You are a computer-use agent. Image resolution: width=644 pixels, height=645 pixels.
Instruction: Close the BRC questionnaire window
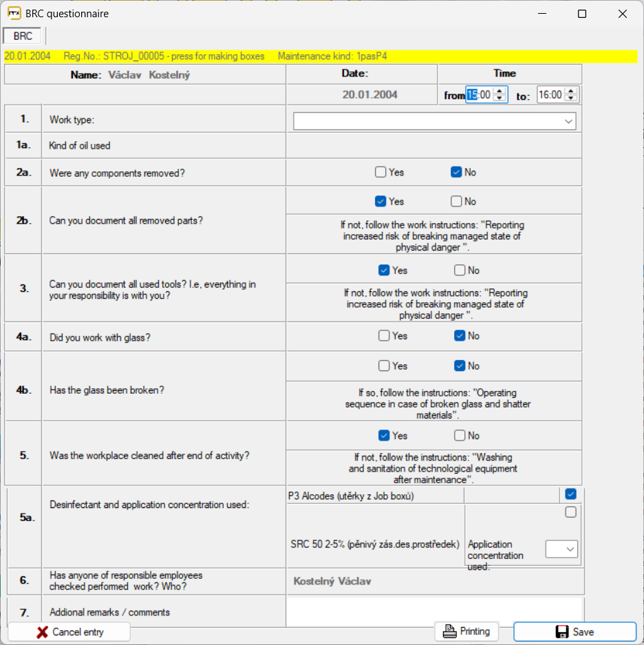[622, 14]
